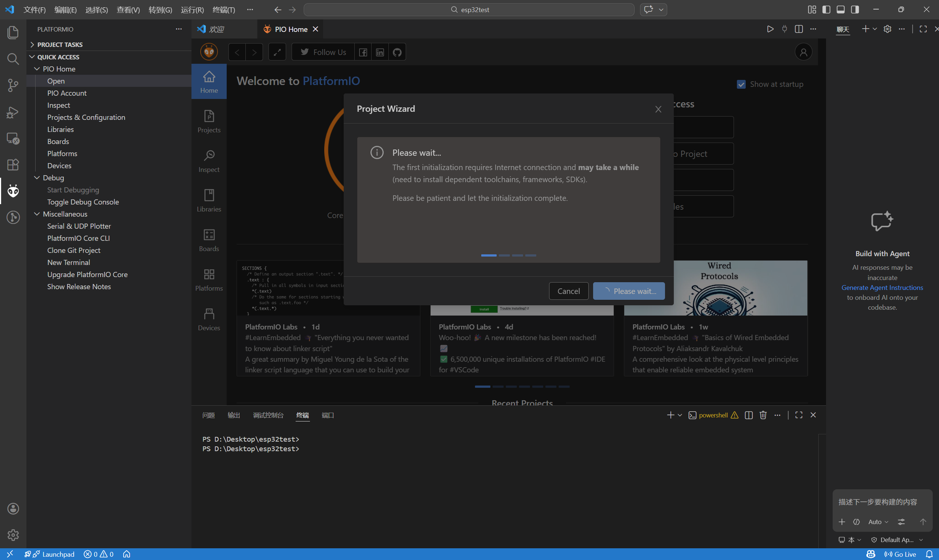Toggle the primary side bar layout button
The width and height of the screenshot is (939, 560).
826,10
